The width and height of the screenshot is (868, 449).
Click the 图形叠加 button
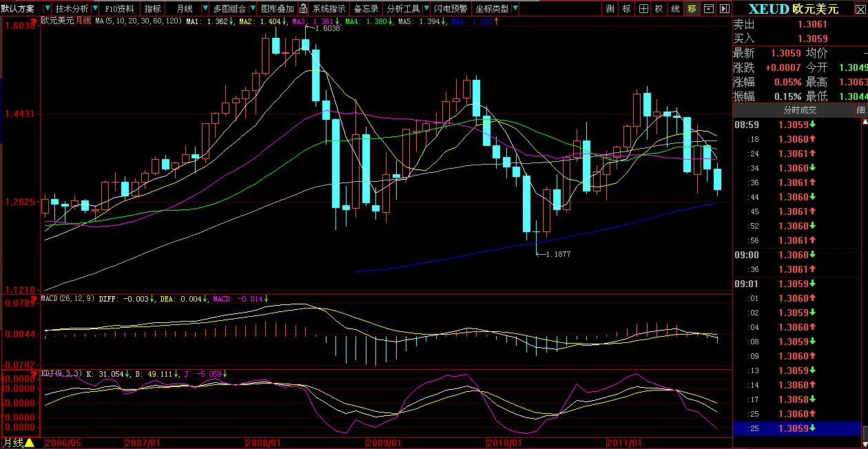(x=277, y=9)
